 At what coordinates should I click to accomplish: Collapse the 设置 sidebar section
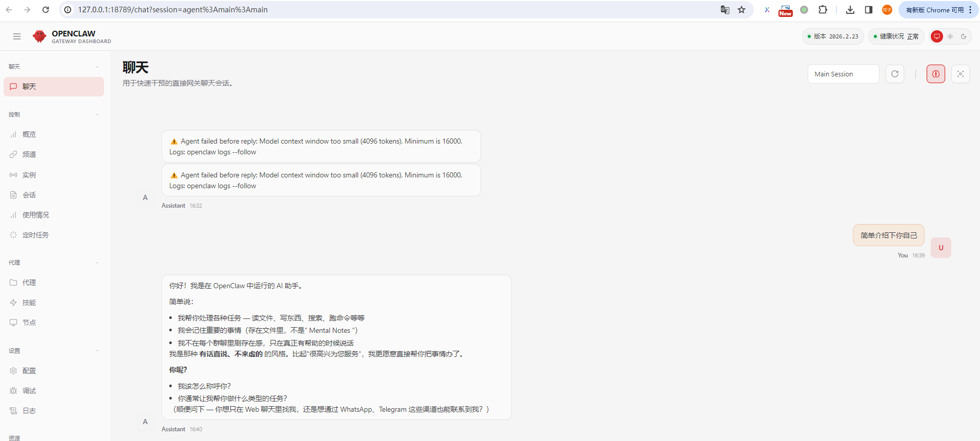pyautogui.click(x=54, y=351)
